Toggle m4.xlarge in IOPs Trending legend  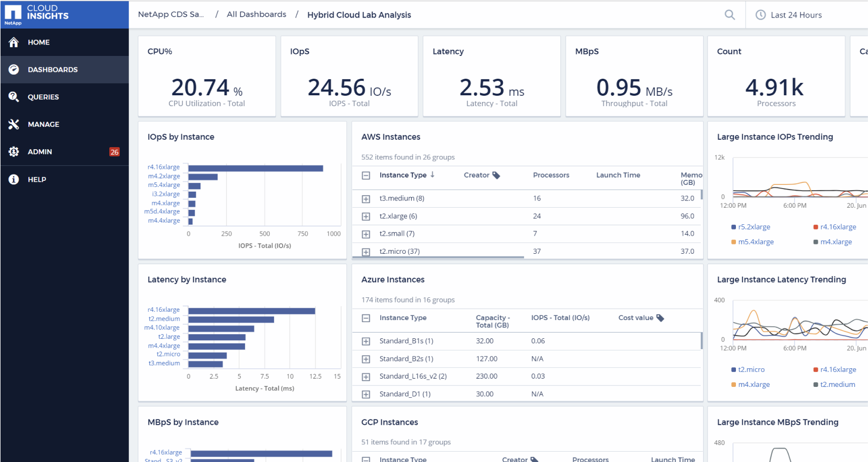coord(832,242)
